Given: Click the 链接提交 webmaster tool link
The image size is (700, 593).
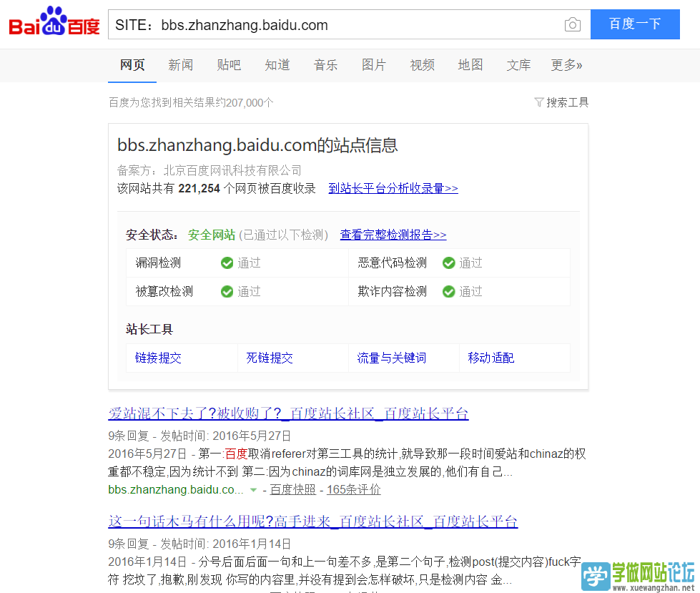Looking at the screenshot, I should pyautogui.click(x=157, y=357).
